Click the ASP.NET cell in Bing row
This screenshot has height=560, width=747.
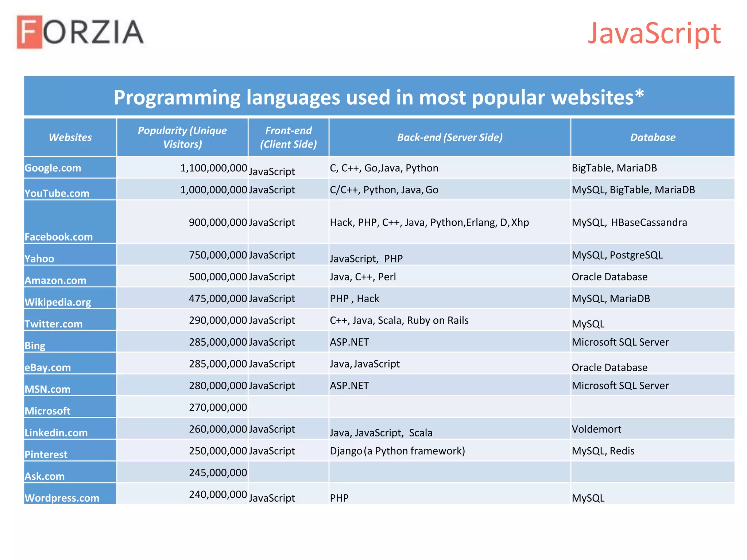pyautogui.click(x=349, y=342)
